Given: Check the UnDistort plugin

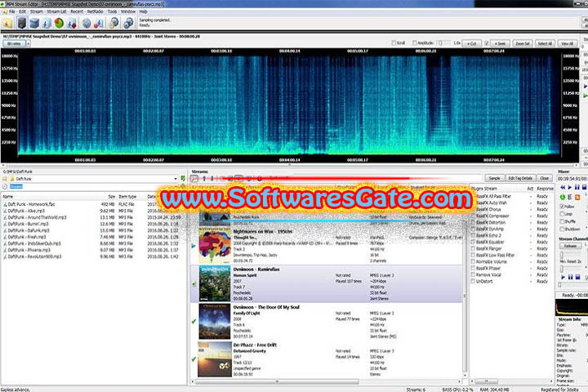Looking at the screenshot, I should tap(473, 281).
